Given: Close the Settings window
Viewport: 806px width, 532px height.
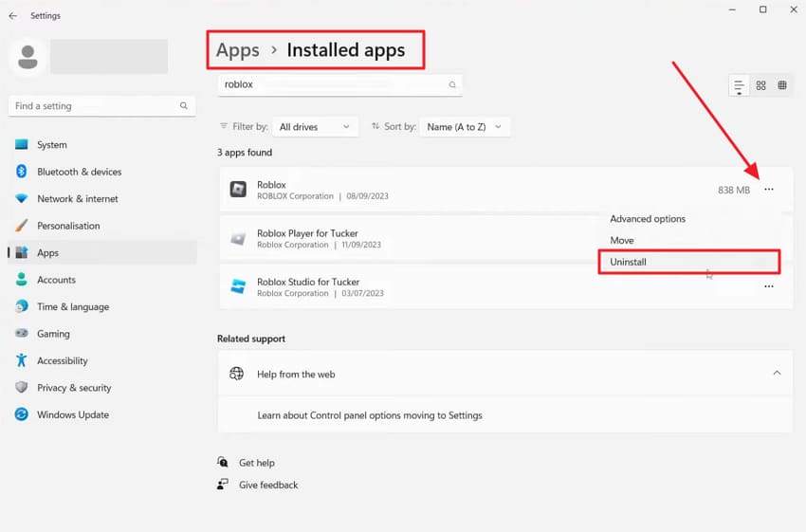Looking at the screenshot, I should pyautogui.click(x=793, y=9).
